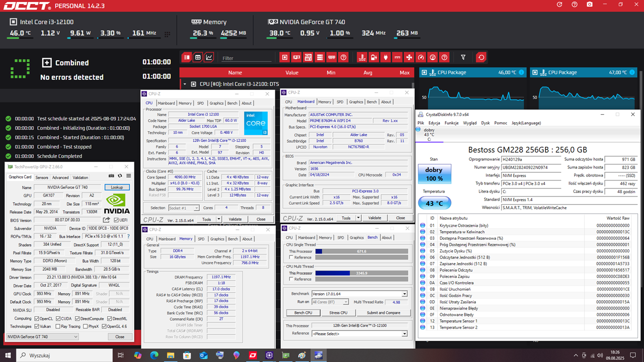
Task: Reset OCCT sensor values with refresh icon
Action: point(481,57)
